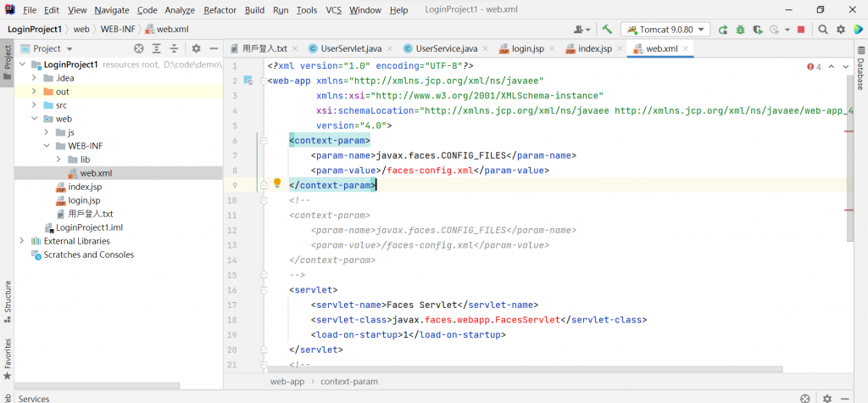Select opened file locate target icon
Viewport: 868px width, 403px height.
coord(139,48)
